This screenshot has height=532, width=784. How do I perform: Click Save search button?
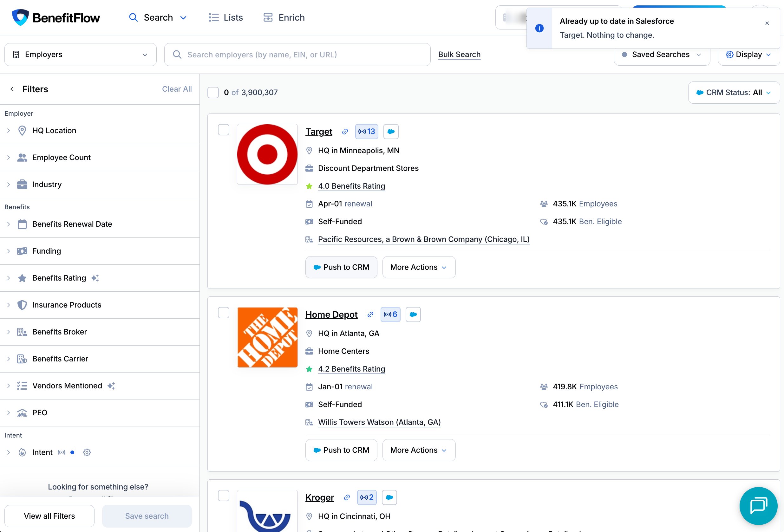(147, 516)
